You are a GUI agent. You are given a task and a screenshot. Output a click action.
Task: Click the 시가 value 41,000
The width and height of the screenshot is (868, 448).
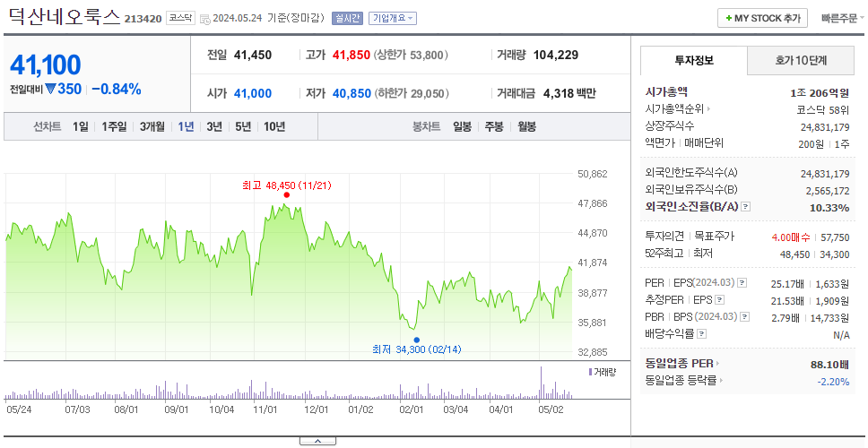coord(253,93)
